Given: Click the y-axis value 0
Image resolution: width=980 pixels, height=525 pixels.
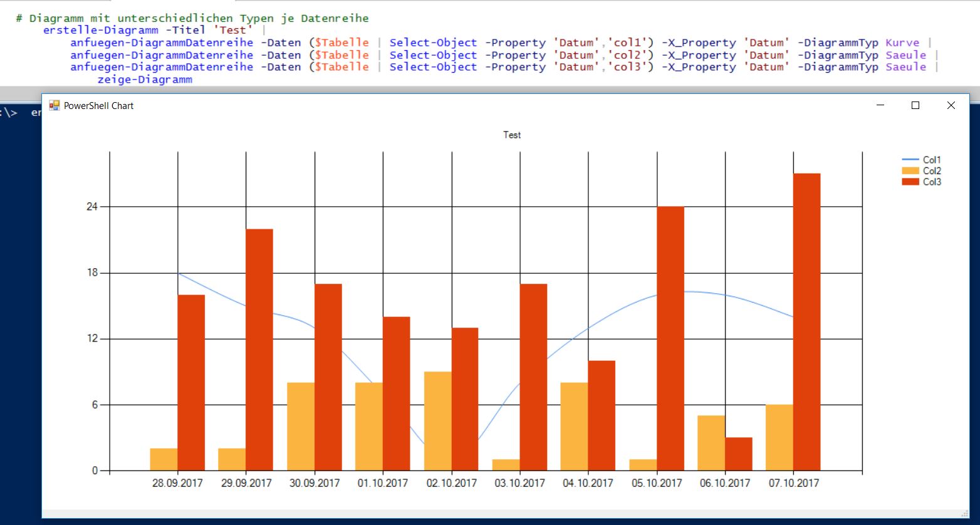Looking at the screenshot, I should point(95,470).
